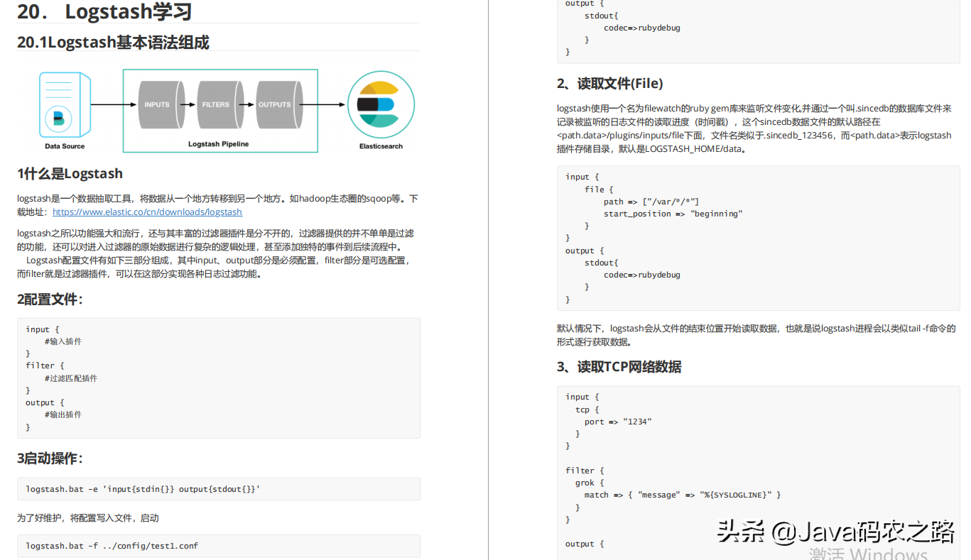971x560 pixels.
Task: Click the 'tcp {' code line
Action: (x=587, y=410)
